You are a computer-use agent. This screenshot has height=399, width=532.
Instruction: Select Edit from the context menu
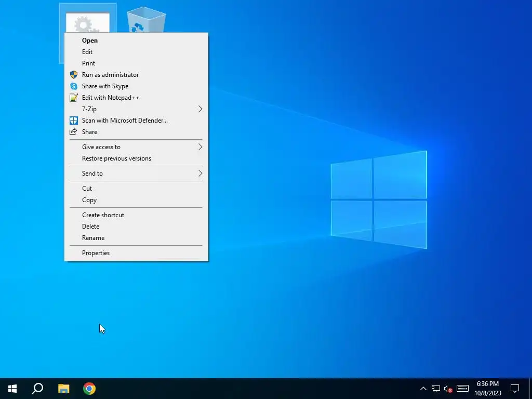(x=136, y=52)
